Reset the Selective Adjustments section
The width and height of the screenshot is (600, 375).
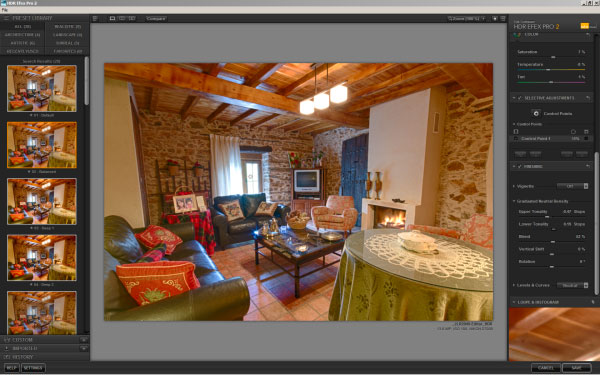tap(588, 98)
